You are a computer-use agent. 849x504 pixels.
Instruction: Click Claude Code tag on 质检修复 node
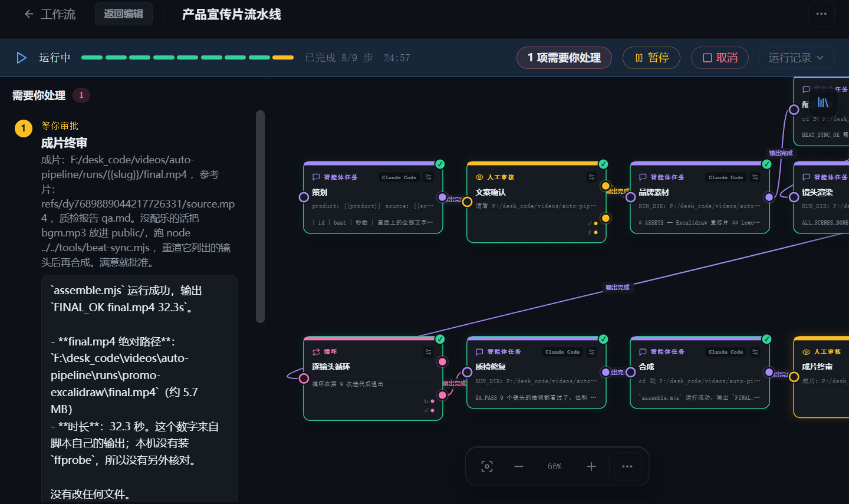click(x=562, y=352)
